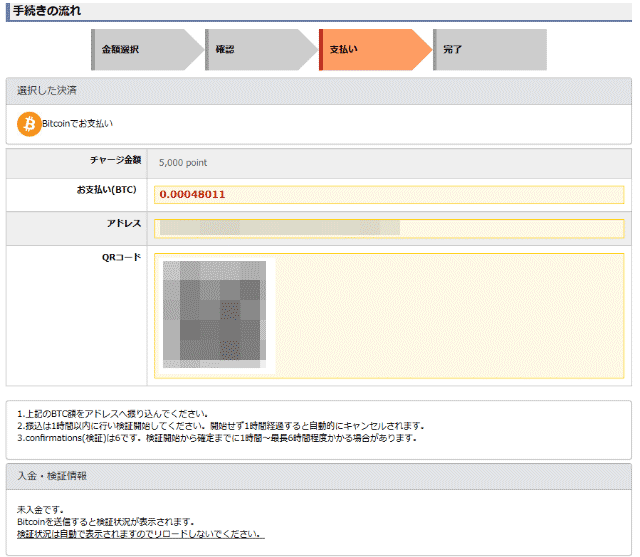The image size is (640, 557).
Task: Click the チャージ金額 label
Action: tap(116, 160)
